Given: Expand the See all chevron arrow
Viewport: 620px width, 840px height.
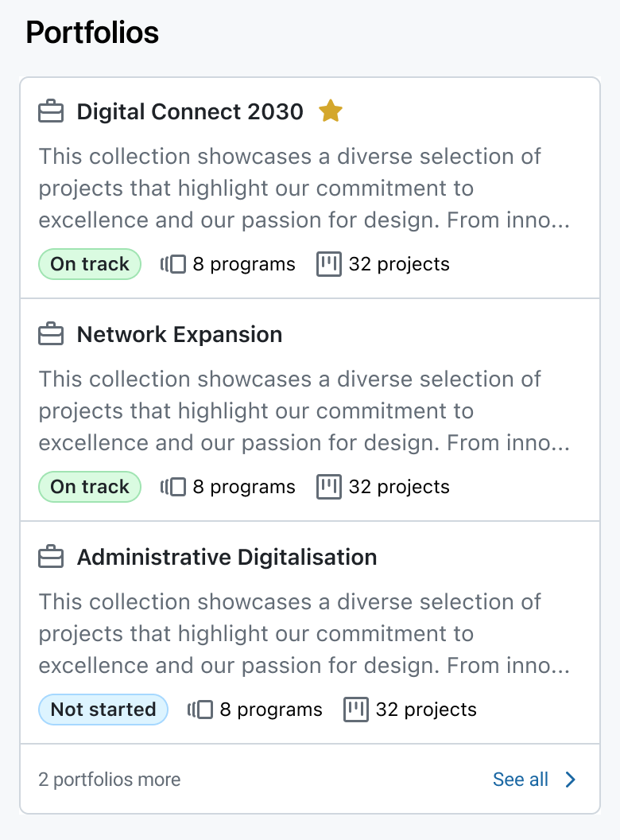Looking at the screenshot, I should [x=569, y=780].
